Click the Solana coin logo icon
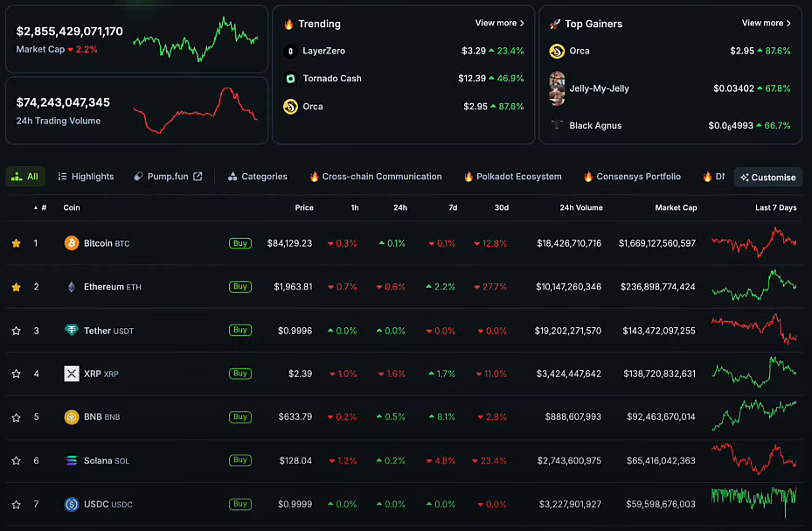Viewport: 812px width, 531px height. point(72,461)
